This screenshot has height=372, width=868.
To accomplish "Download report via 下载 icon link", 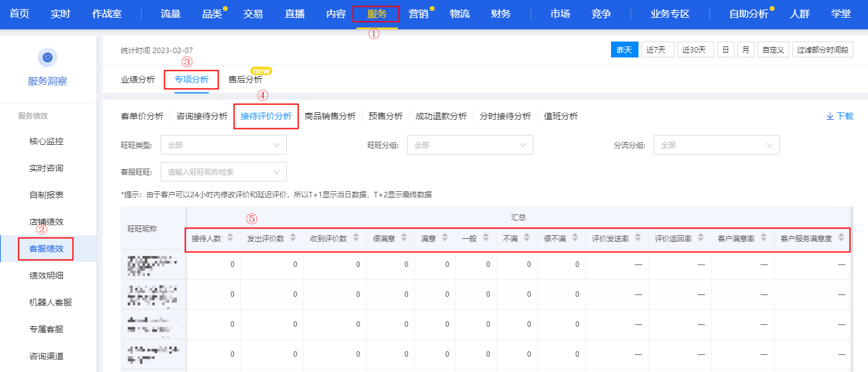I will pos(839,116).
